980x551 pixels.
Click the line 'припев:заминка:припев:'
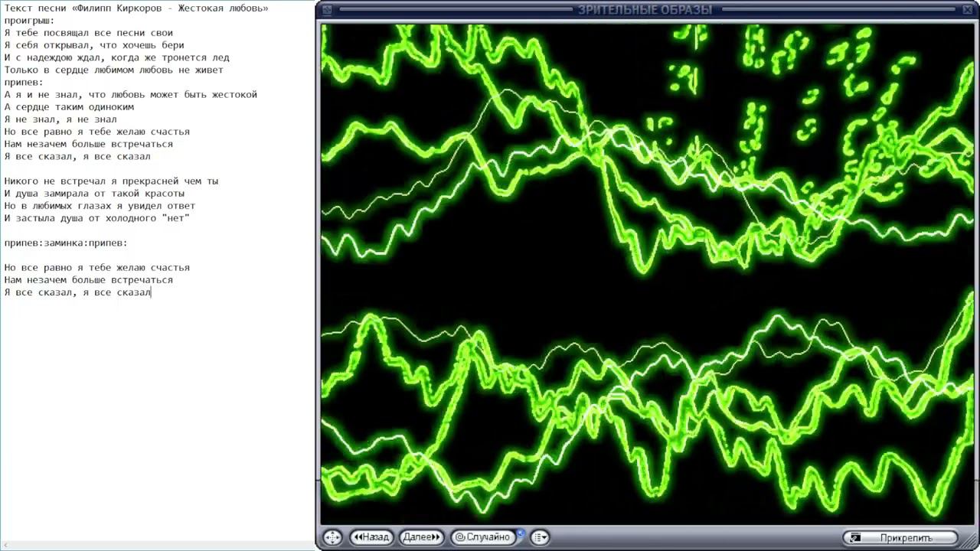(66, 243)
